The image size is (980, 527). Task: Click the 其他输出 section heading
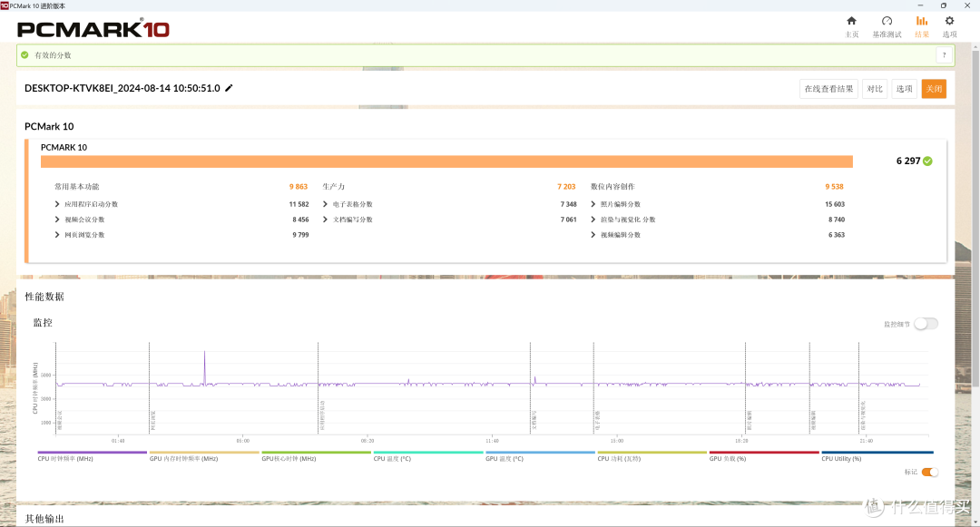pyautogui.click(x=44, y=519)
